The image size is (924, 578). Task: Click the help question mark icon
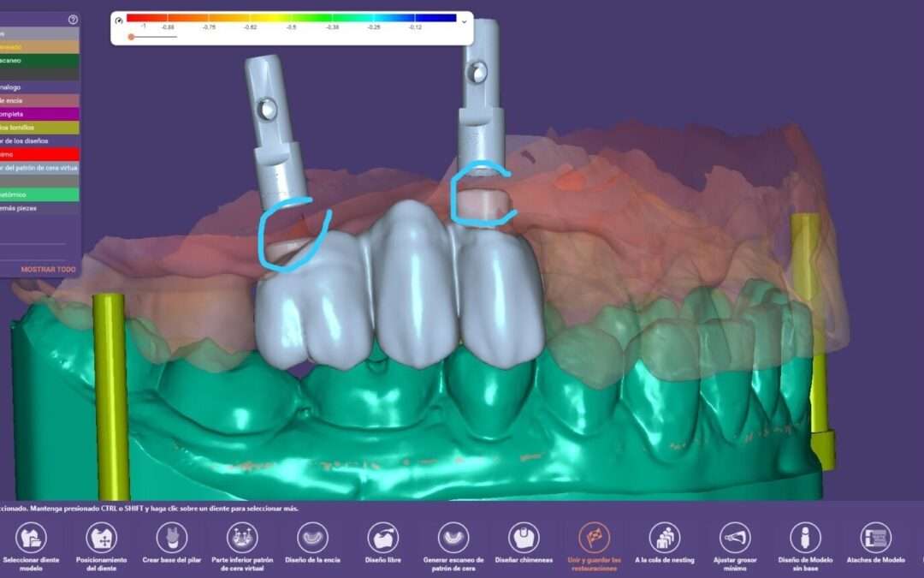[73, 20]
